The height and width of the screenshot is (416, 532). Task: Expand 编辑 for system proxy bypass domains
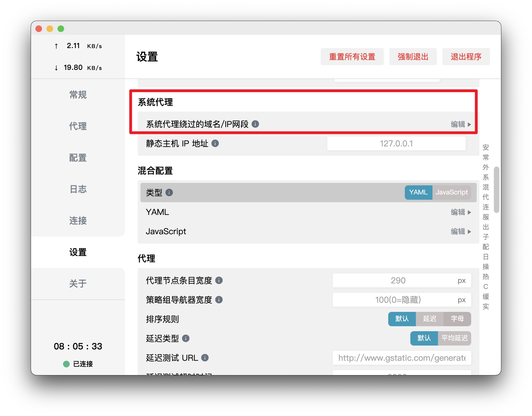pyautogui.click(x=460, y=124)
